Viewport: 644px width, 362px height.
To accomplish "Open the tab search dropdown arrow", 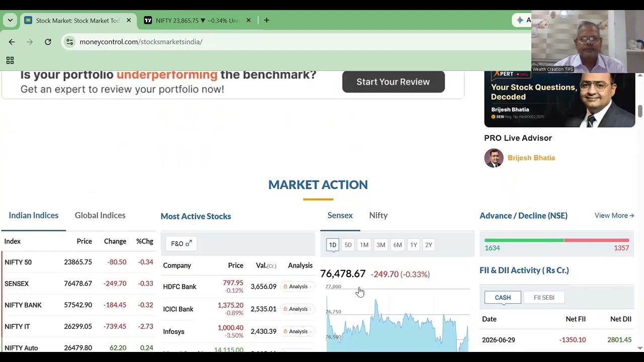I will (x=10, y=21).
